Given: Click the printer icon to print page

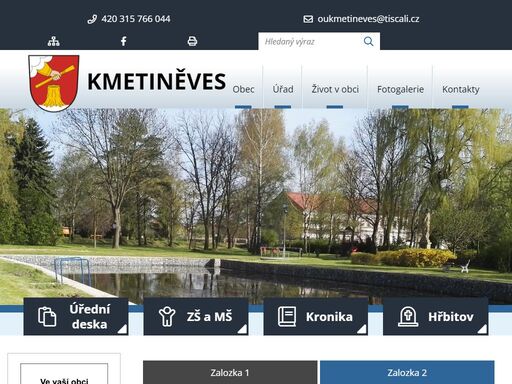Looking at the screenshot, I should 192,41.
